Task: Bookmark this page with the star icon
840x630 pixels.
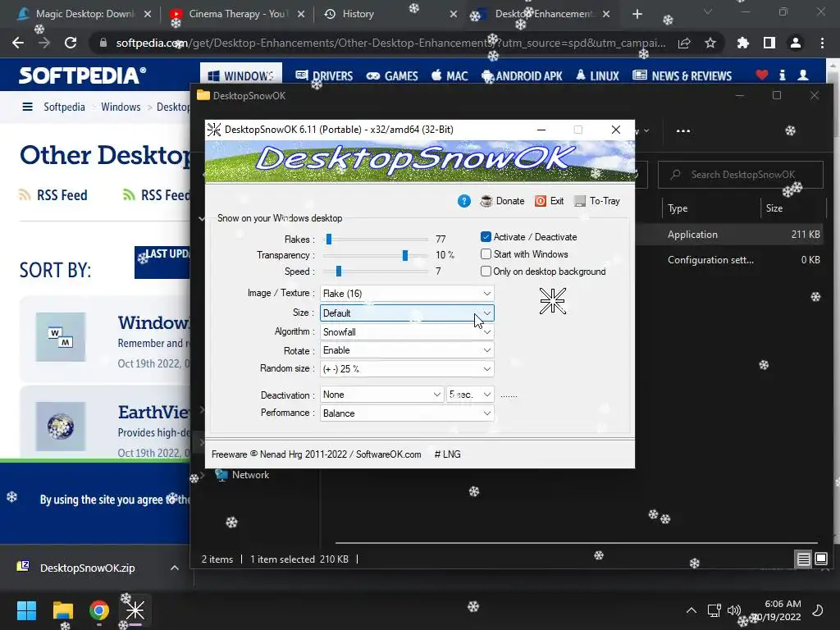Action: click(710, 43)
